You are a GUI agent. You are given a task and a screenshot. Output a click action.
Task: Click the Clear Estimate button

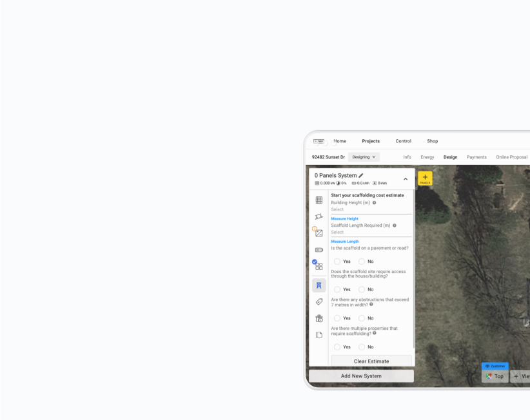pyautogui.click(x=371, y=361)
